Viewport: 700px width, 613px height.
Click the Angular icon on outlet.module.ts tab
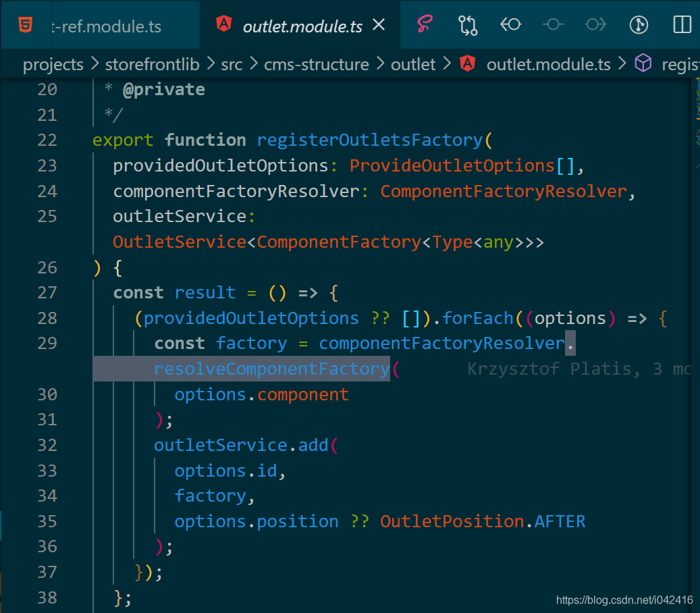tap(223, 24)
